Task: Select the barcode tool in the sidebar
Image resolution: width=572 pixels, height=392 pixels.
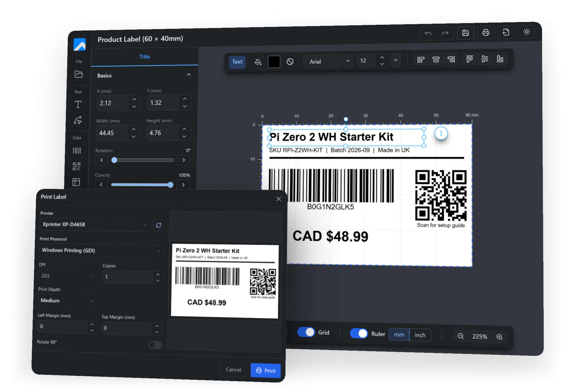Action: [77, 151]
